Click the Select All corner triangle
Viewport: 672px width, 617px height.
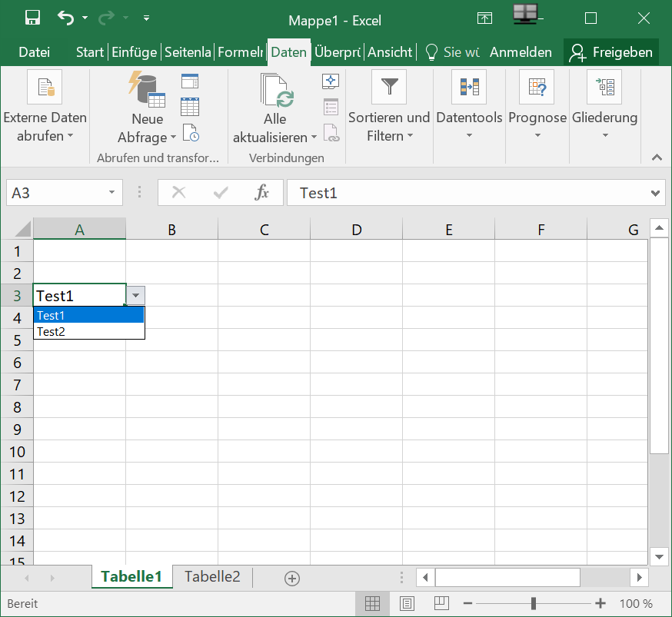(x=23, y=229)
